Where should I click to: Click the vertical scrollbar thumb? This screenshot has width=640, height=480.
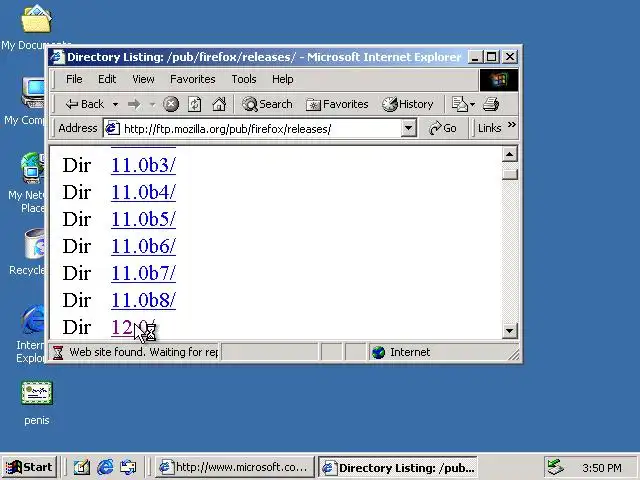pos(509,173)
